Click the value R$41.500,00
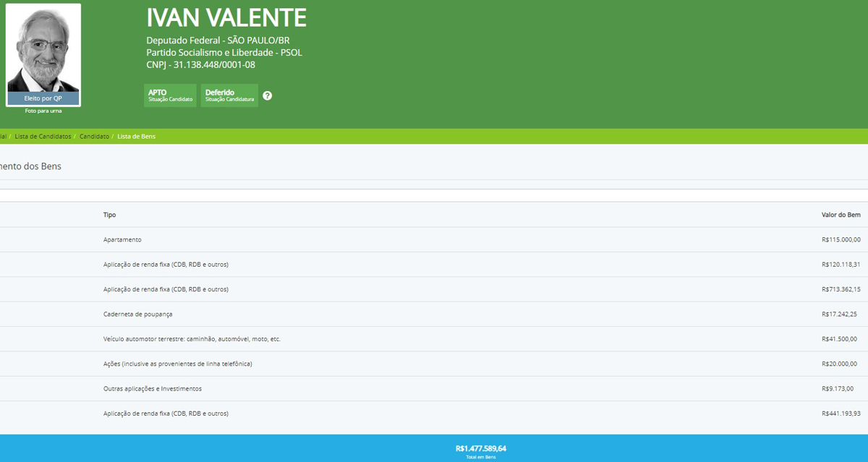The width and height of the screenshot is (868, 462). click(839, 339)
